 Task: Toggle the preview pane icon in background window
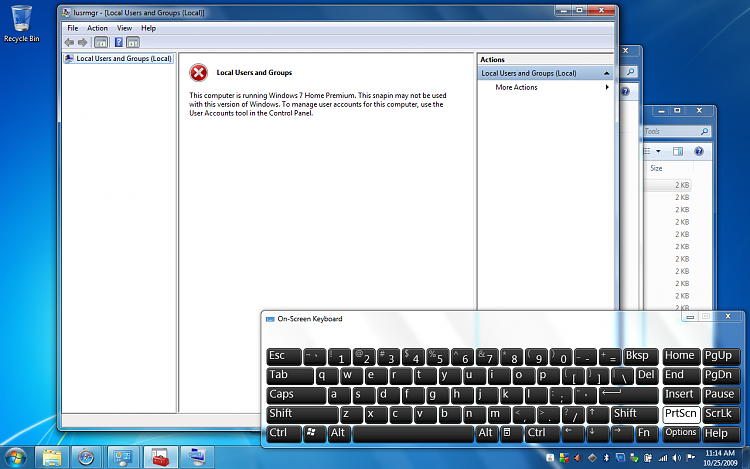[678, 152]
